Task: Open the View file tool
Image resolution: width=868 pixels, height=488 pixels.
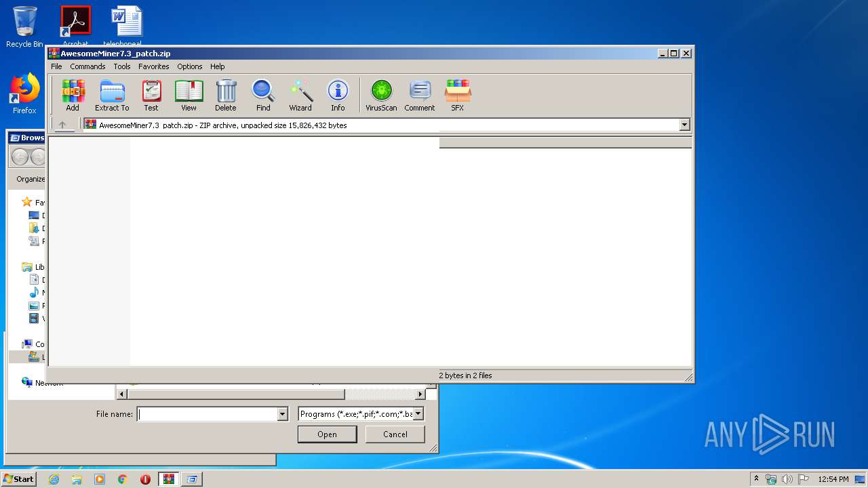Action: (x=189, y=95)
